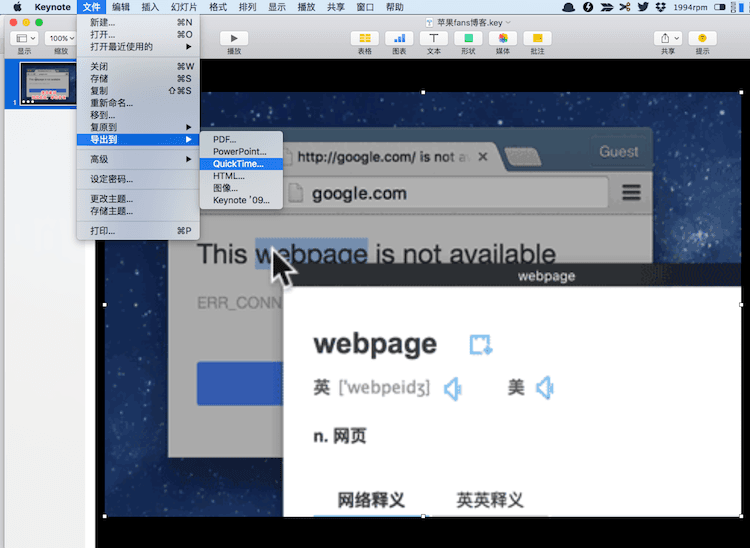The height and width of the screenshot is (548, 750).
Task: Expand the 复原到 submenu
Action: coord(138,127)
